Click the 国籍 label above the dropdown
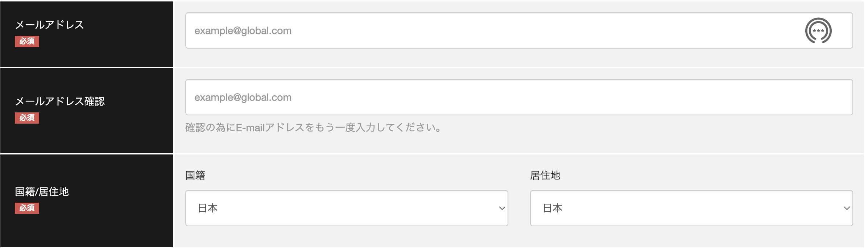868x248 pixels. [195, 175]
